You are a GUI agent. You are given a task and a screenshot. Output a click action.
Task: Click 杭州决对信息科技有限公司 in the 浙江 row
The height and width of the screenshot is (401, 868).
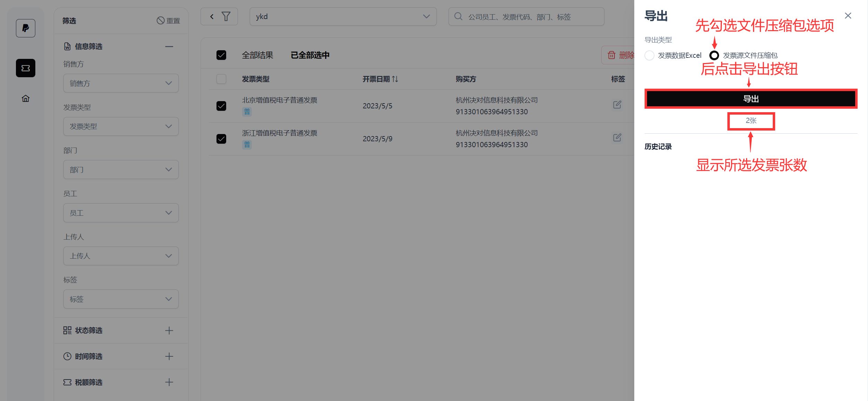497,133
